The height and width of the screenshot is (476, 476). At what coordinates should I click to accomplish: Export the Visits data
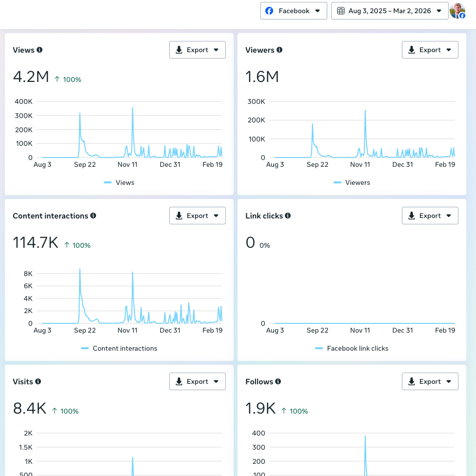(x=198, y=381)
